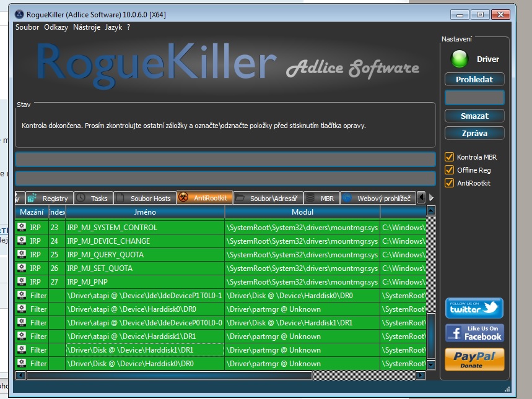The image size is (532, 399).
Task: Click the RogueKiller app icon in title bar
Action: point(19,15)
